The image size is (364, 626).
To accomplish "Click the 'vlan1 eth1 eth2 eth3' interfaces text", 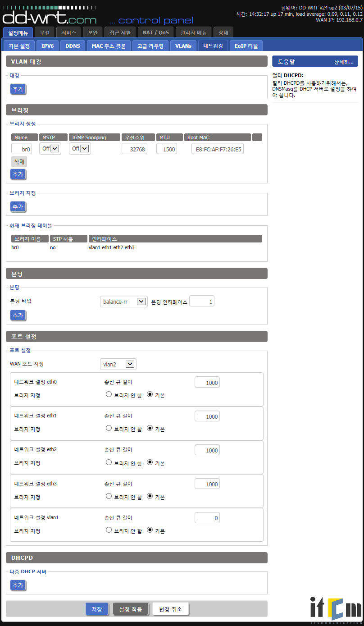I will (112, 247).
